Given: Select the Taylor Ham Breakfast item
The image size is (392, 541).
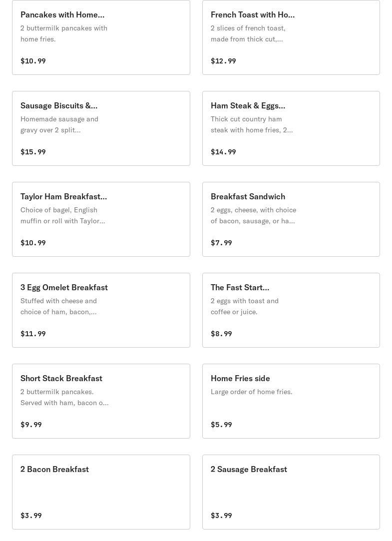Looking at the screenshot, I should [101, 219].
